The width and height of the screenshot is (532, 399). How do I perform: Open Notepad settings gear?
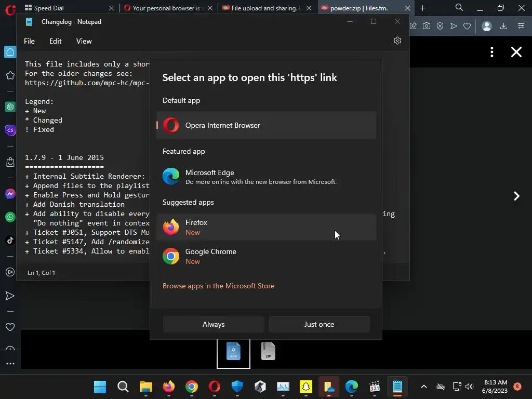[x=397, y=41]
